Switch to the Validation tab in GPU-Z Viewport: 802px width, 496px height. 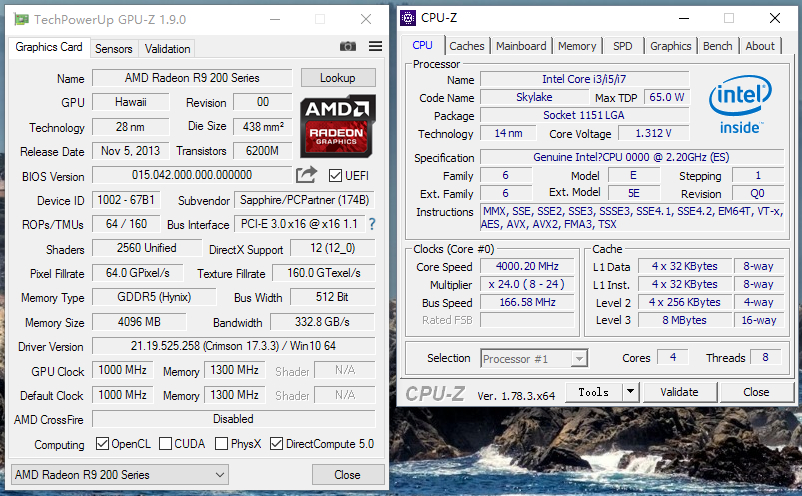tap(167, 49)
